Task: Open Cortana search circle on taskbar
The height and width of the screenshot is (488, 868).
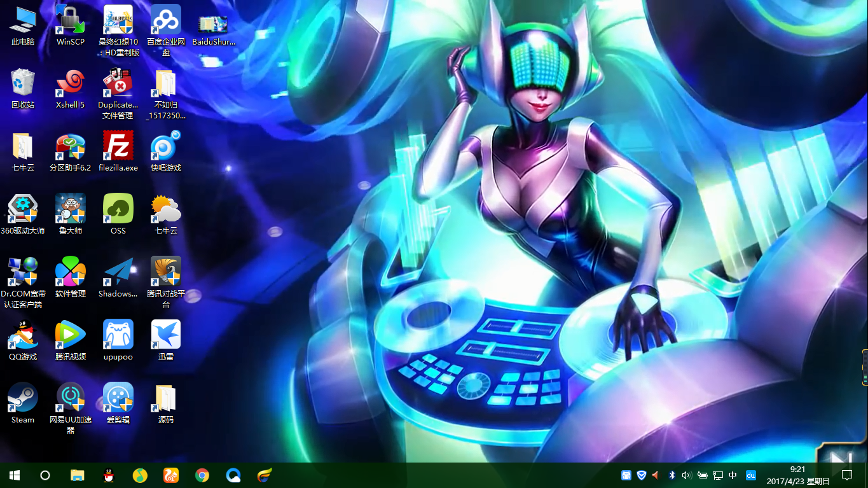Action: coord(45,475)
